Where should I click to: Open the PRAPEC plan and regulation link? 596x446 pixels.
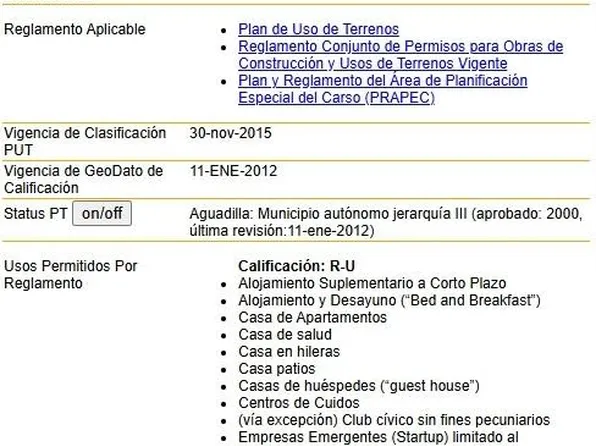pos(383,89)
